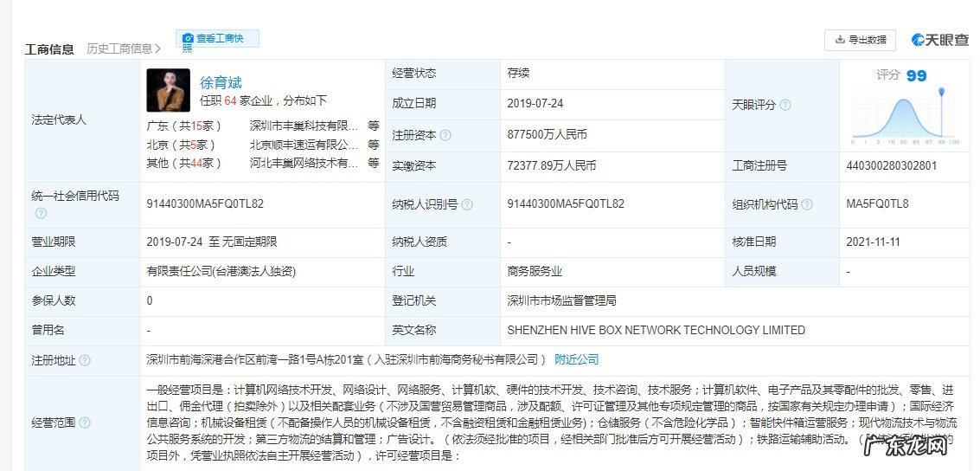980x471 pixels.
Task: Click 72377.89万人民币 paid-in capital value
Action: tap(551, 166)
